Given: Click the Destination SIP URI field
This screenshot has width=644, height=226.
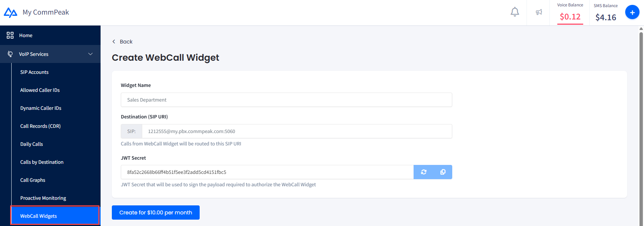Looking at the screenshot, I should tap(296, 131).
